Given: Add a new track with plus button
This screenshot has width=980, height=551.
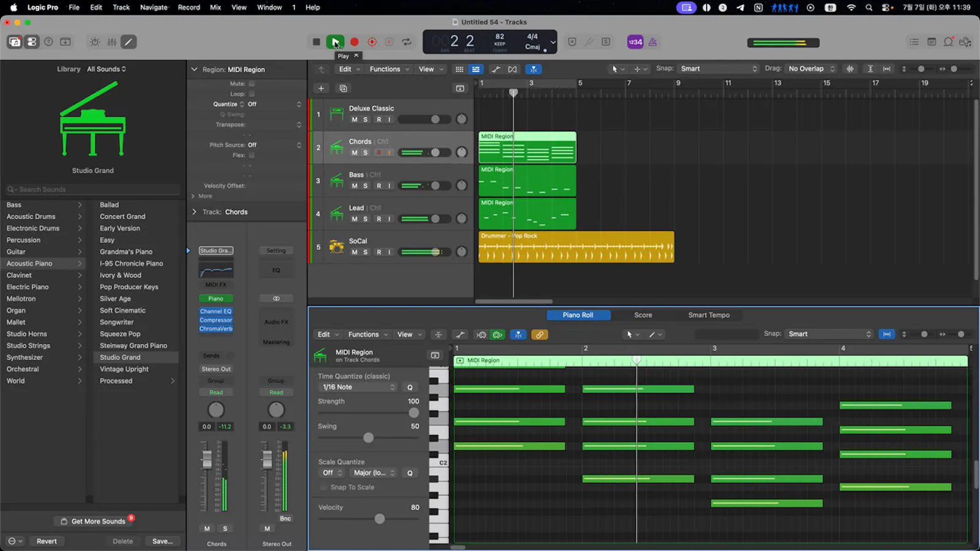Looking at the screenshot, I should coord(321,88).
